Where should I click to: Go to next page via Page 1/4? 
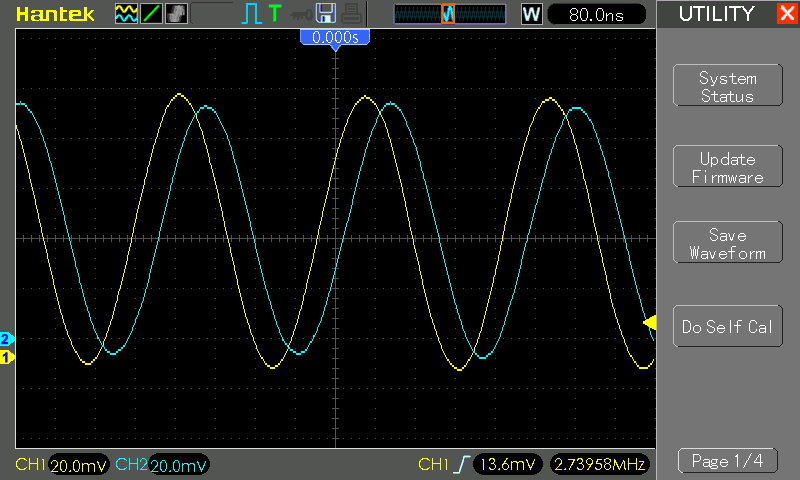[x=728, y=461]
